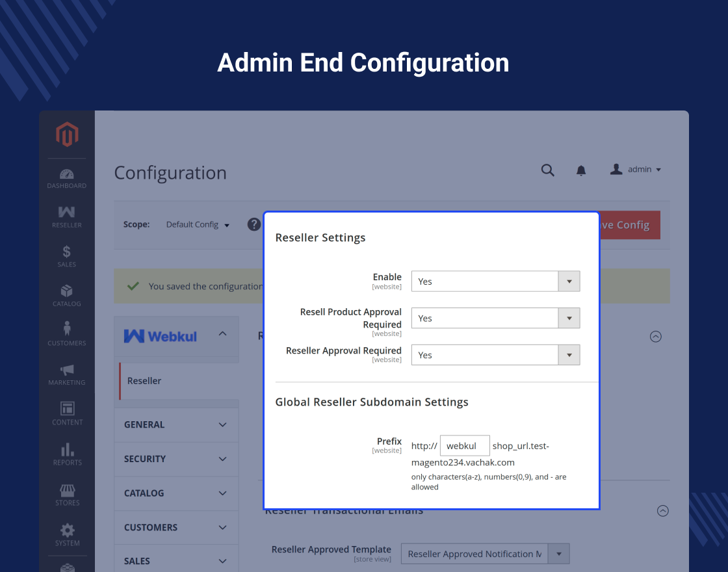This screenshot has height=572, width=728.
Task: Expand the SALES config section
Action: [x=176, y=562]
